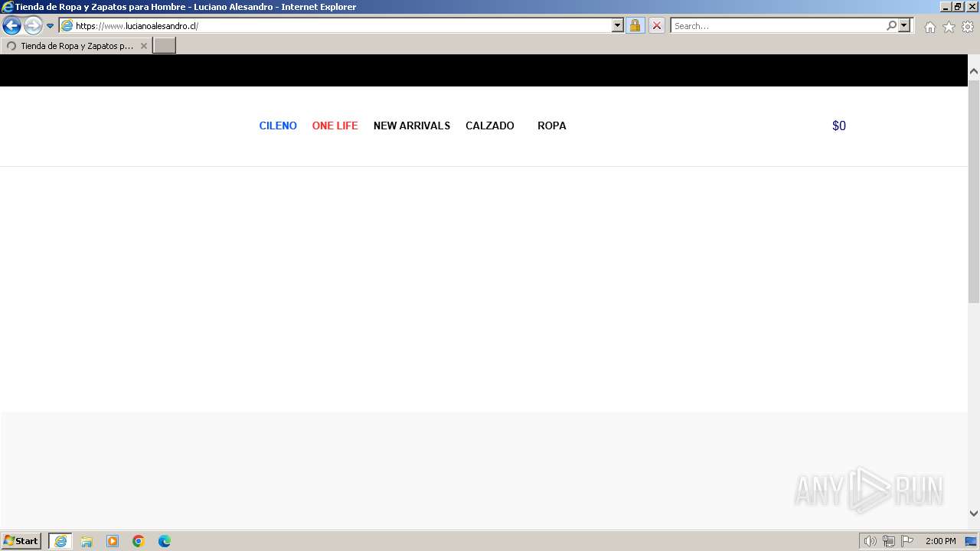Open a new blank tab

(x=165, y=46)
